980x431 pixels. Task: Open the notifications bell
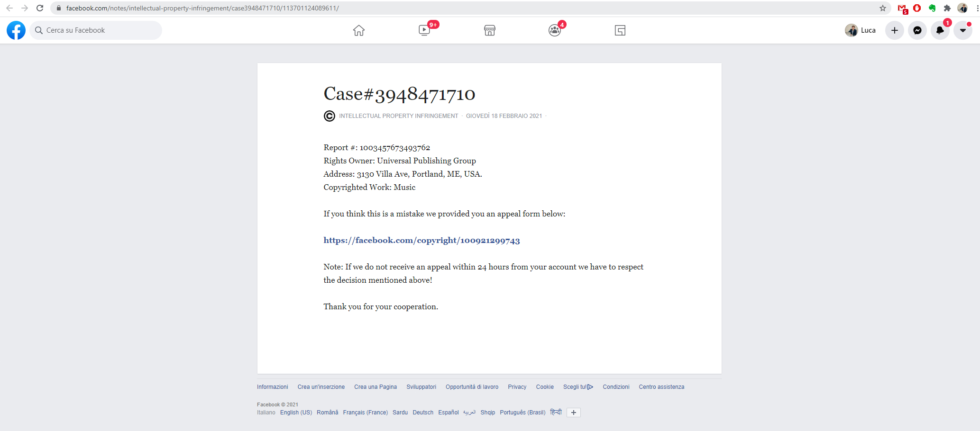940,30
